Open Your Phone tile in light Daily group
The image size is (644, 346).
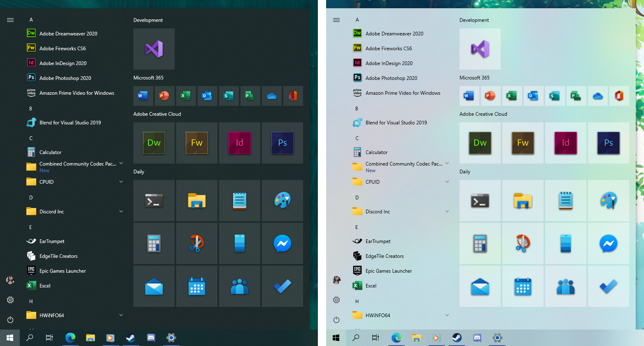coord(566,243)
